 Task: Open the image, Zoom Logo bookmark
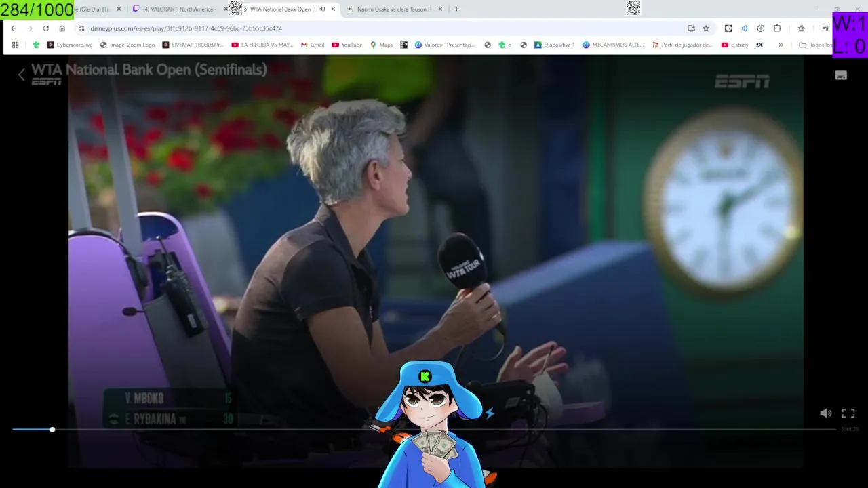[127, 45]
